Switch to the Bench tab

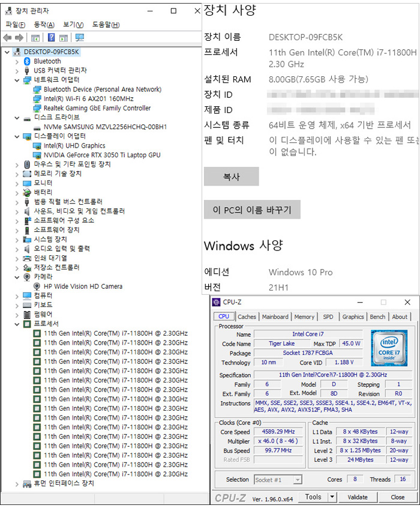click(x=377, y=317)
